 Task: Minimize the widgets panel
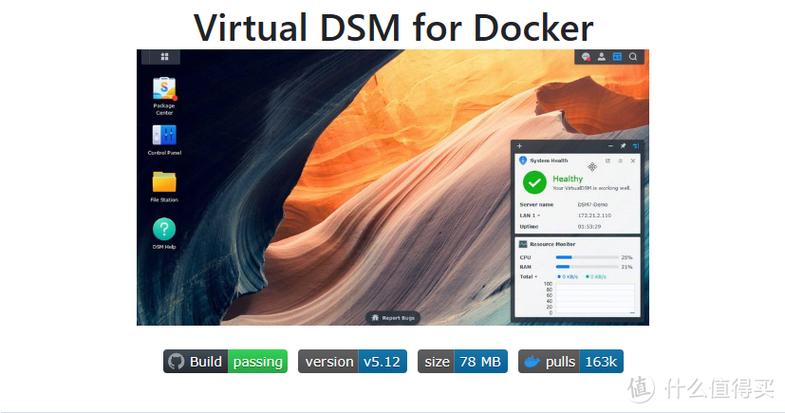click(x=610, y=146)
